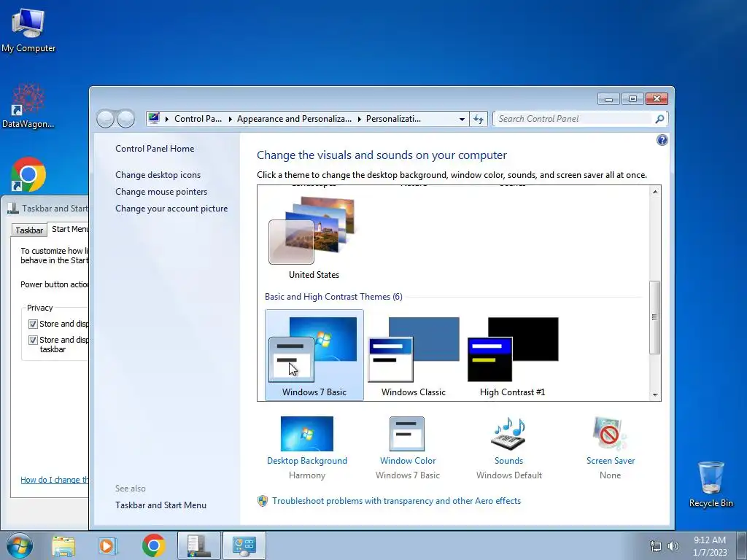This screenshot has height=560, width=747.
Task: Switch to Taskbar properties window in taskbar
Action: tap(198, 545)
